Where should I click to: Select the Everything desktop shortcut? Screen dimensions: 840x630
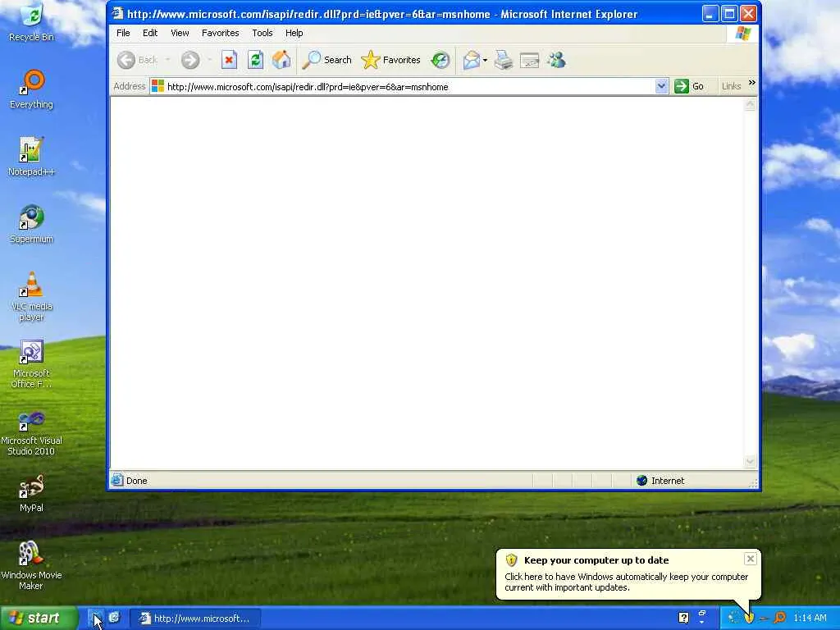coord(32,89)
